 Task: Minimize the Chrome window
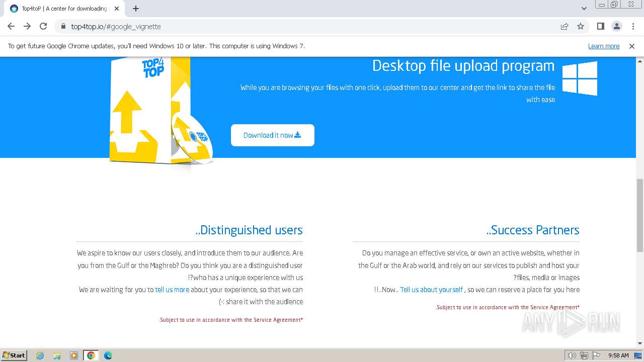tap(602, 5)
